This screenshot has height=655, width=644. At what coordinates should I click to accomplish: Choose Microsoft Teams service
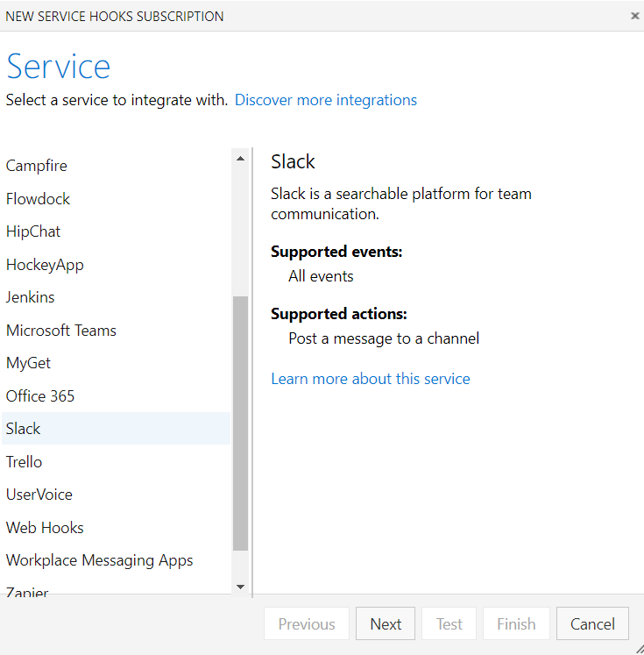click(61, 331)
